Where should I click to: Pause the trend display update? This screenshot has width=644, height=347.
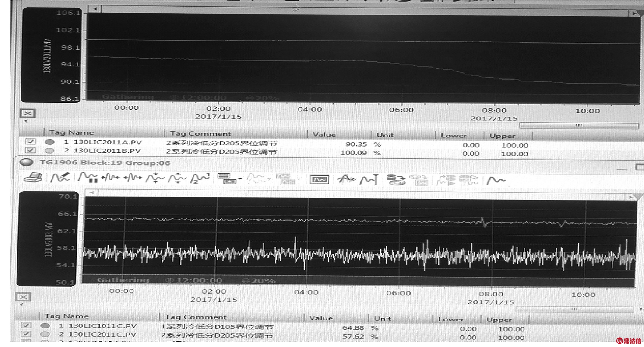(x=88, y=178)
